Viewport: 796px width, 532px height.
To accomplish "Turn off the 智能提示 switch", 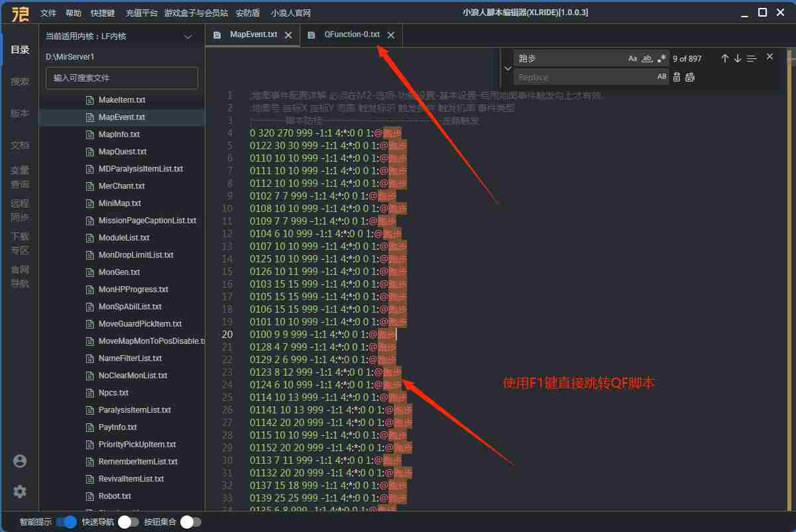I will pyautogui.click(x=66, y=522).
